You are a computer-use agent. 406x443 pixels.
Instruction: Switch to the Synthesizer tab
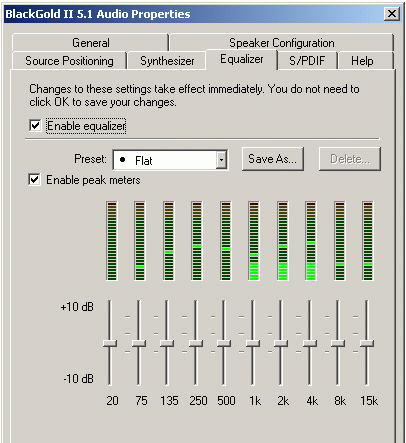pyautogui.click(x=167, y=61)
